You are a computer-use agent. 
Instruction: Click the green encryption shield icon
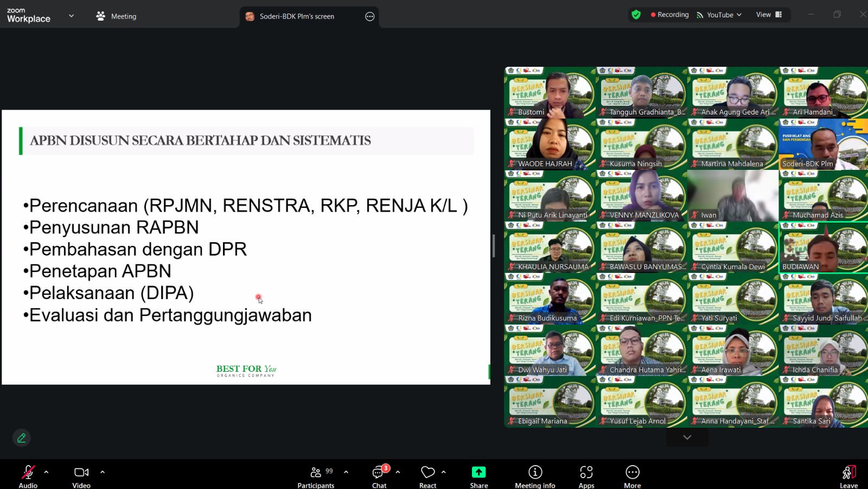[636, 15]
